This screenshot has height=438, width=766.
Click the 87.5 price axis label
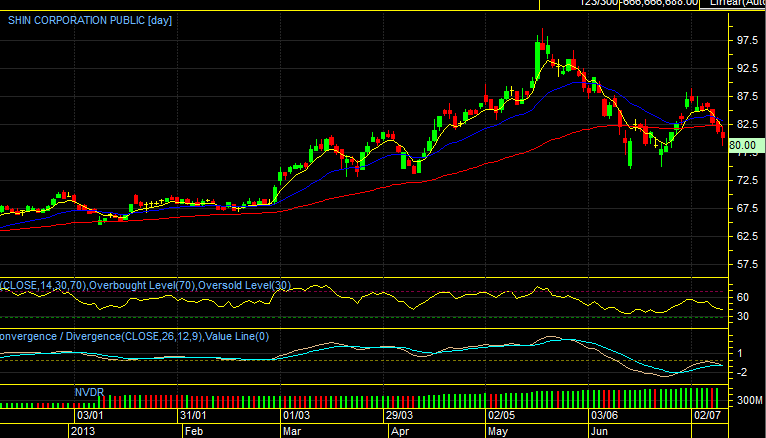pyautogui.click(x=747, y=97)
